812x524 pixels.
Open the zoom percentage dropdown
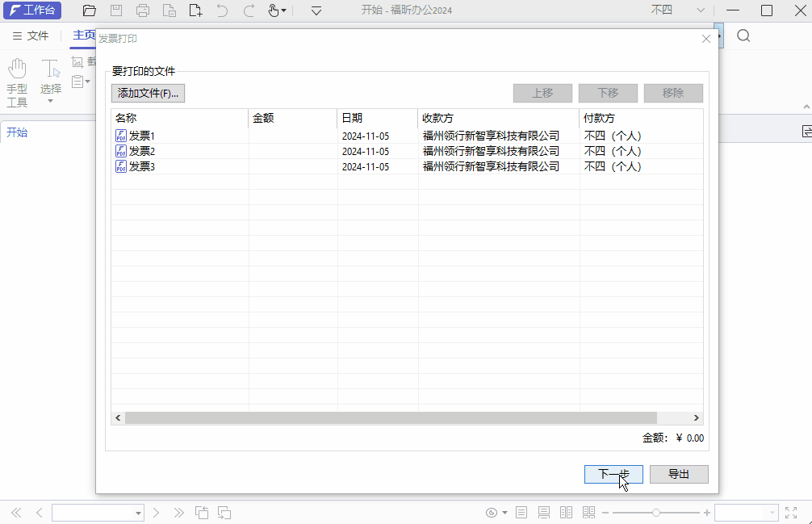point(772,512)
